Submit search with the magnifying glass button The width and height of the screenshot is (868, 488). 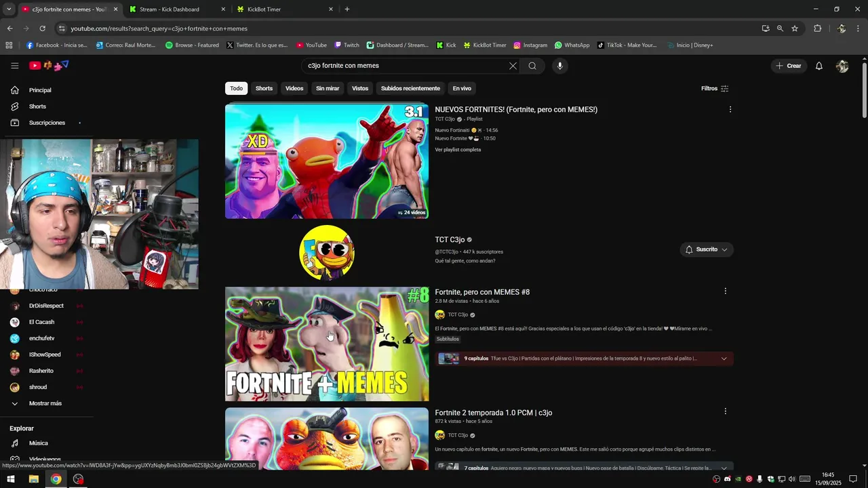point(532,66)
